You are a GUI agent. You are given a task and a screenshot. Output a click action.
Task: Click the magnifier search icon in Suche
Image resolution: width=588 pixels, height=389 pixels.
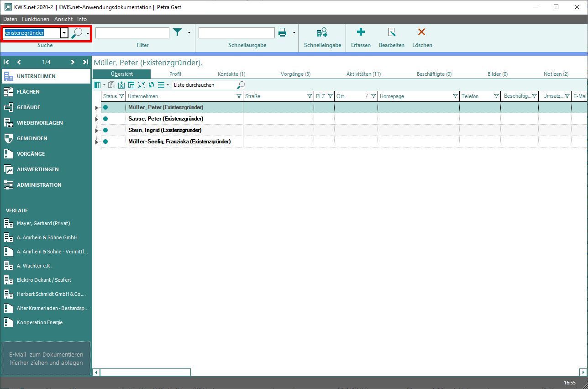point(77,33)
